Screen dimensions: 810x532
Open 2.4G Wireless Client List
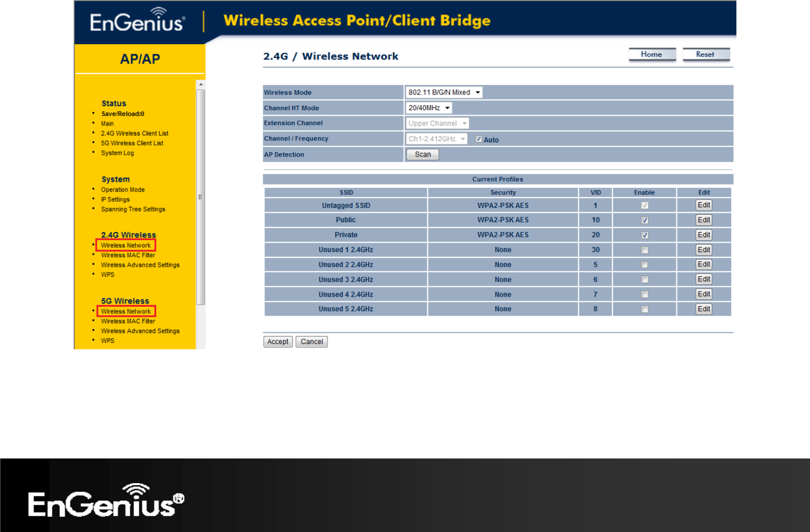tap(135, 133)
